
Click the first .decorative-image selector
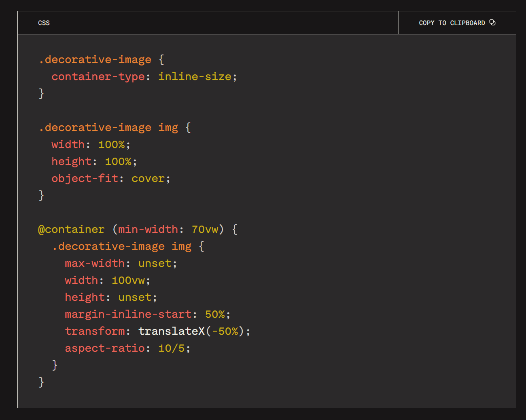click(x=95, y=59)
